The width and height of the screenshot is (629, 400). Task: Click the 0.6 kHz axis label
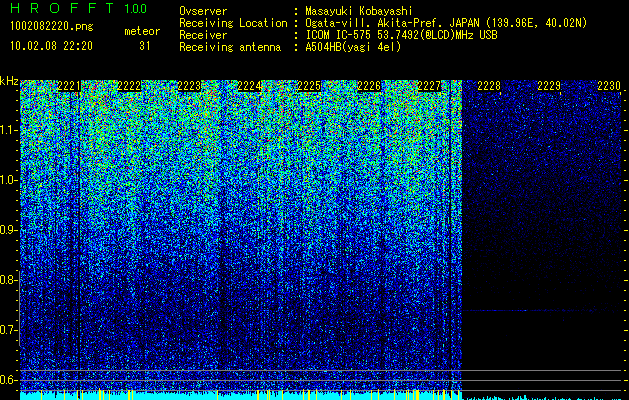tap(9, 380)
